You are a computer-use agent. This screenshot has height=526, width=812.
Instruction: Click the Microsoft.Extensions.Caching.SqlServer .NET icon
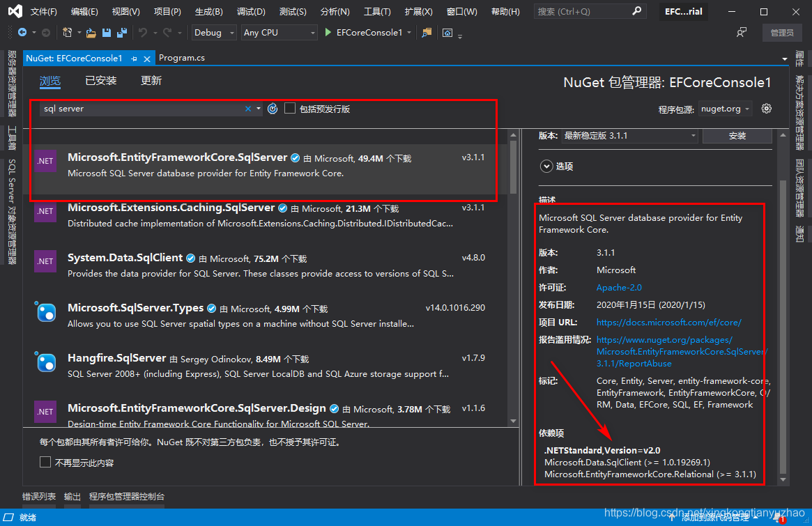(45, 211)
